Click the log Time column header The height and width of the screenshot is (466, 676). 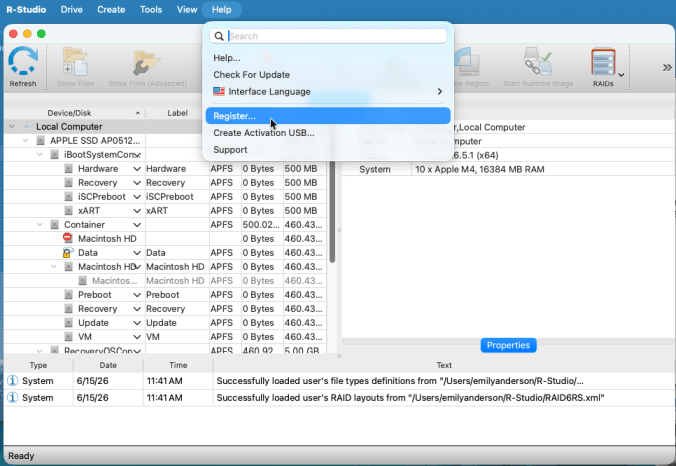click(x=178, y=365)
